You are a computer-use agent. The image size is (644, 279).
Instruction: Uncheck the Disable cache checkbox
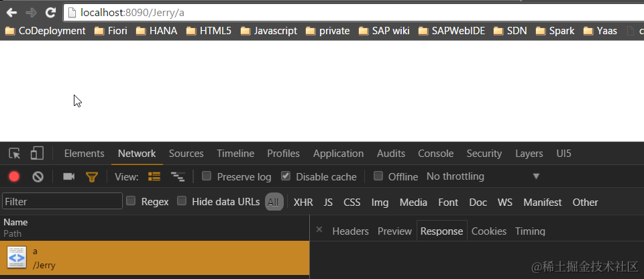(x=286, y=176)
